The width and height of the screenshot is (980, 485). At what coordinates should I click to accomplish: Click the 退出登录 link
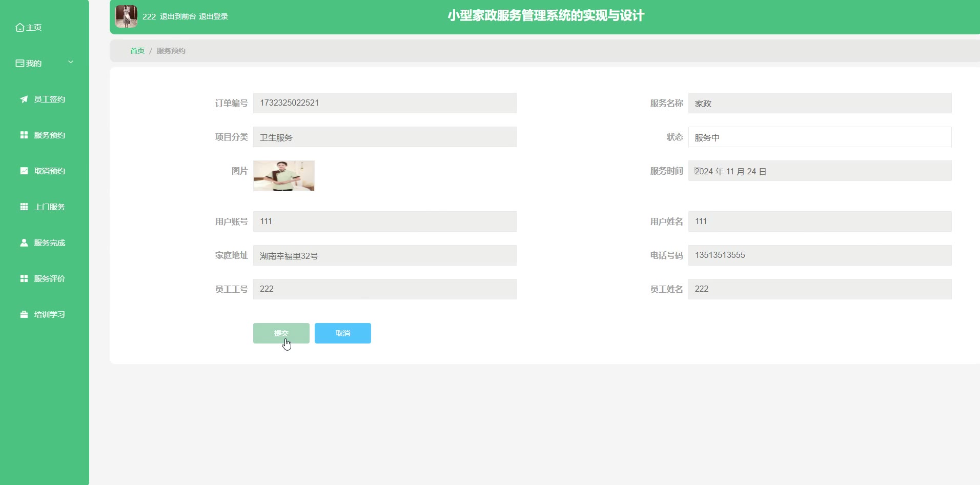(x=213, y=17)
